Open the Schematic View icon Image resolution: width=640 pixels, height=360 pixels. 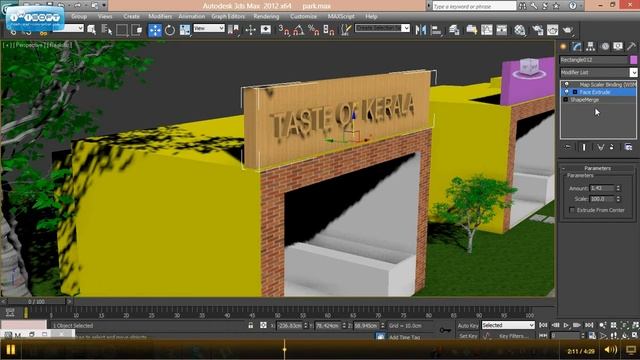click(502, 30)
